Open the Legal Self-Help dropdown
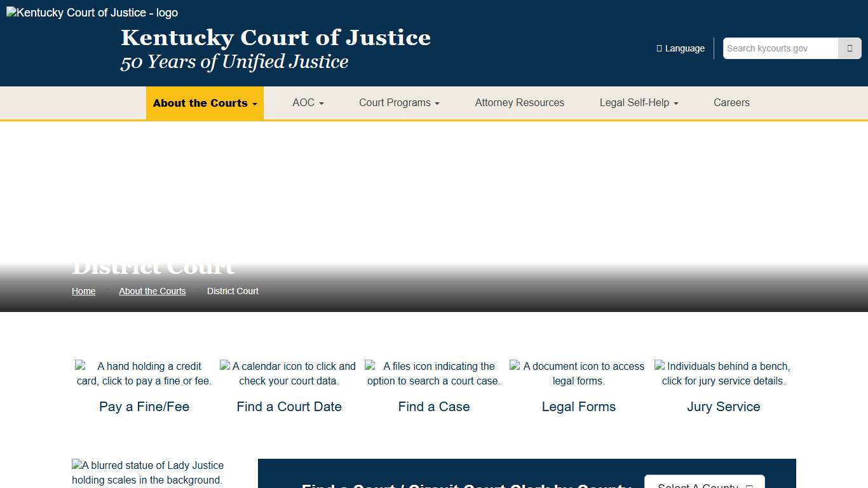 click(638, 102)
